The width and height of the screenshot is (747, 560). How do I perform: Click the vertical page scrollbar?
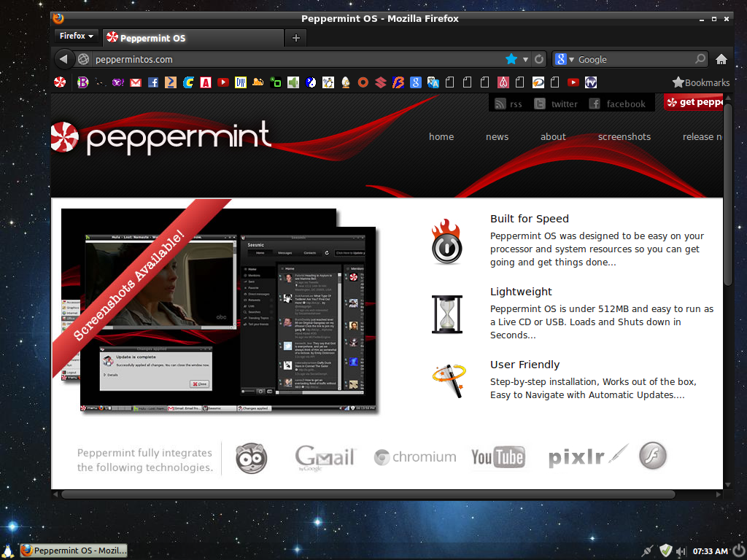pos(727,194)
